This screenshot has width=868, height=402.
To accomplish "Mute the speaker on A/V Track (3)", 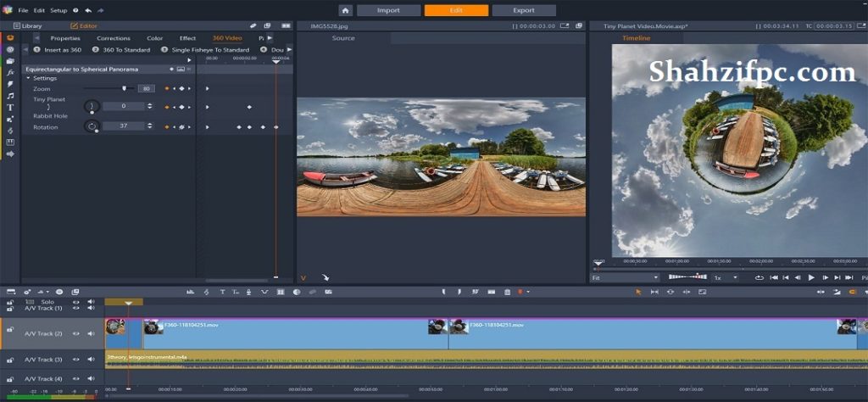I will coord(90,360).
